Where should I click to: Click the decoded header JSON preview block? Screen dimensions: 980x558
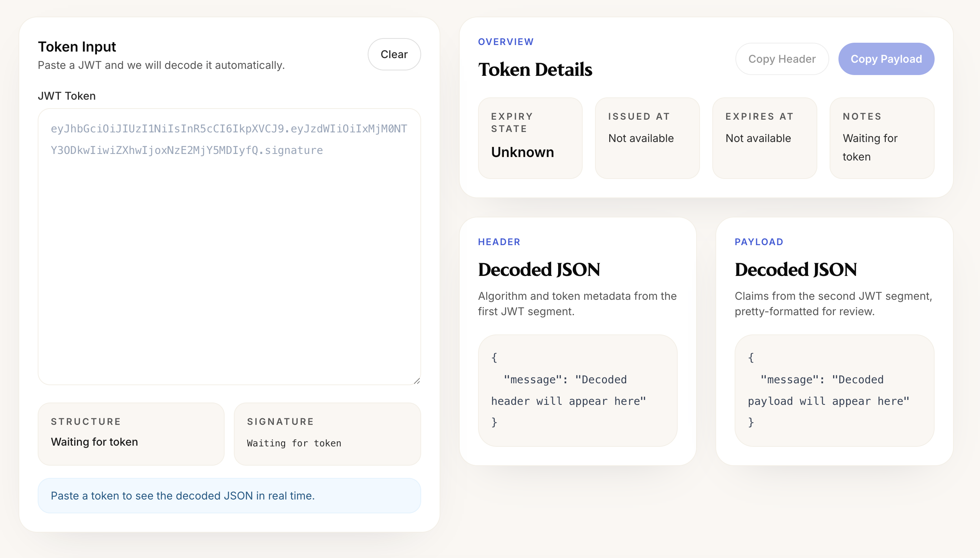(x=578, y=391)
